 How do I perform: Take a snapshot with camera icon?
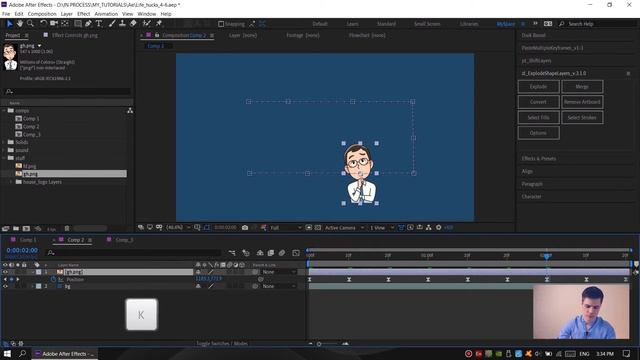[x=245, y=227]
